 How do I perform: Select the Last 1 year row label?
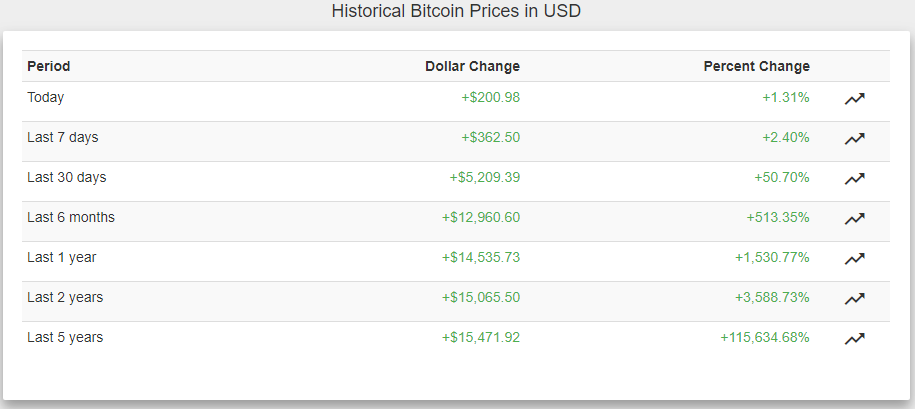click(62, 257)
